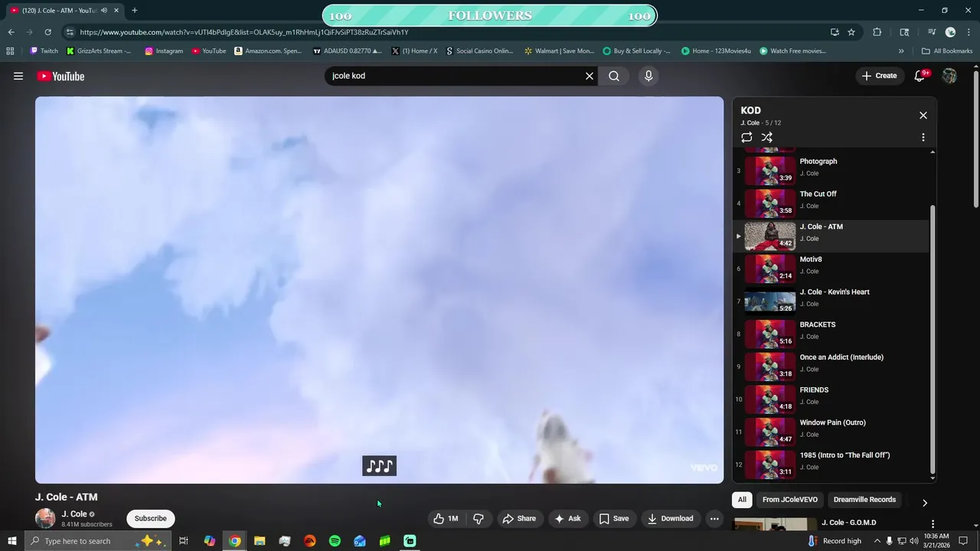980x551 pixels.
Task: Select the Dreamville Records chip
Action: coord(864,500)
